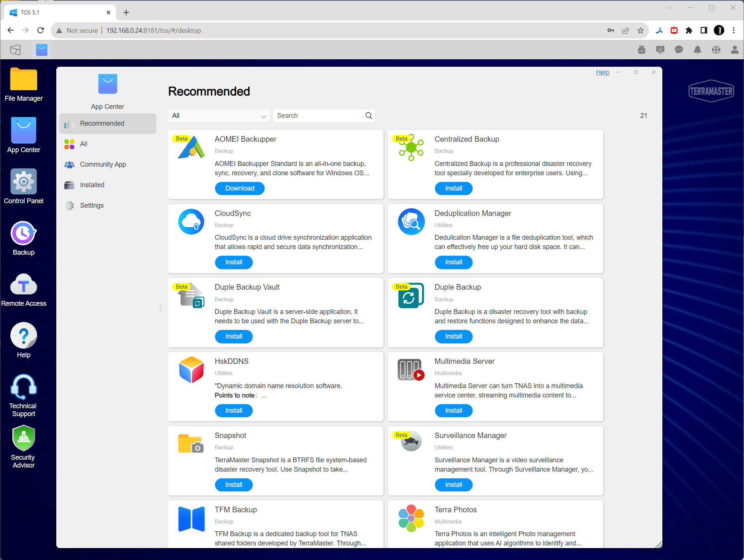
Task: Select Community App in sidebar
Action: point(103,164)
